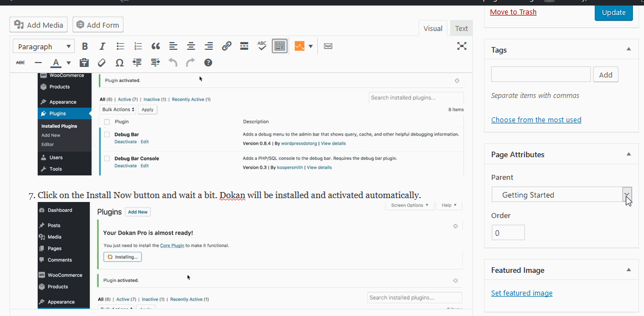
Task: Insert special character omega
Action: (120, 63)
